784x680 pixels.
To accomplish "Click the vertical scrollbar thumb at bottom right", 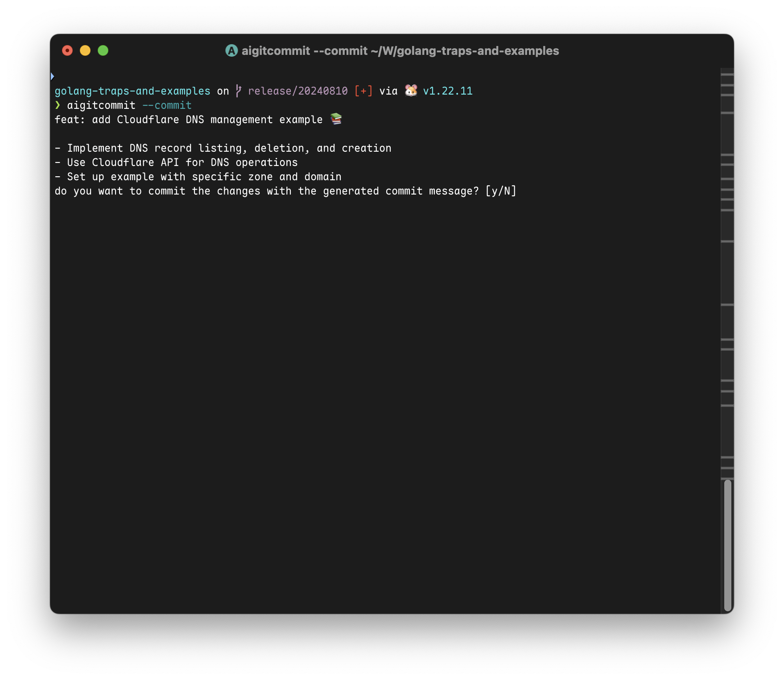I will pyautogui.click(x=728, y=545).
